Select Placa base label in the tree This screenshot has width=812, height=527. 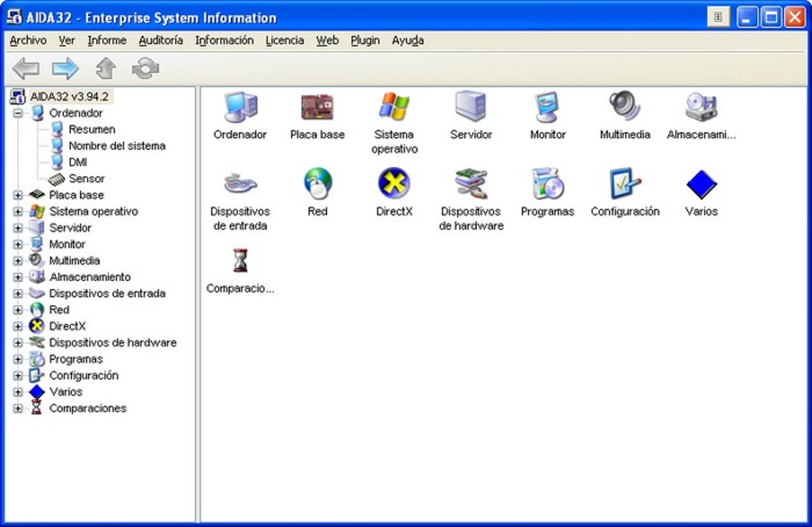click(76, 195)
